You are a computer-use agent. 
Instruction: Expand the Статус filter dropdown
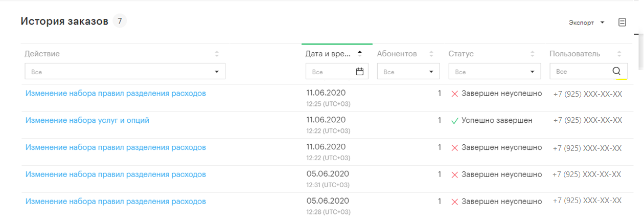(532, 72)
